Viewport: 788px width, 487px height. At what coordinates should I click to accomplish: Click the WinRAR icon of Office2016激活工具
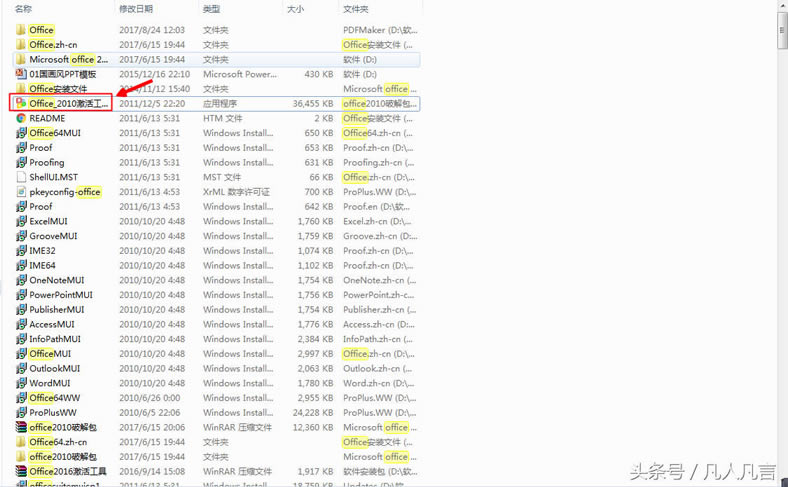pos(21,471)
